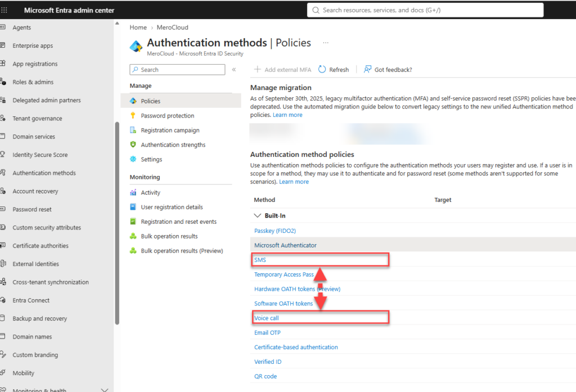Click the Authentication methods header logo icon
The width and height of the screenshot is (576, 392).
pos(136,46)
